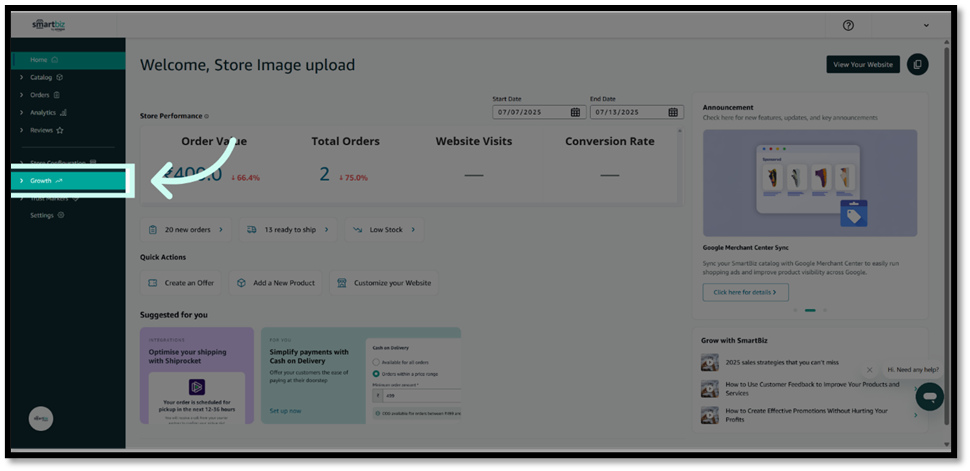Open Start Date calendar picker icon
Viewport: 970px width, 471px height.
pos(575,113)
